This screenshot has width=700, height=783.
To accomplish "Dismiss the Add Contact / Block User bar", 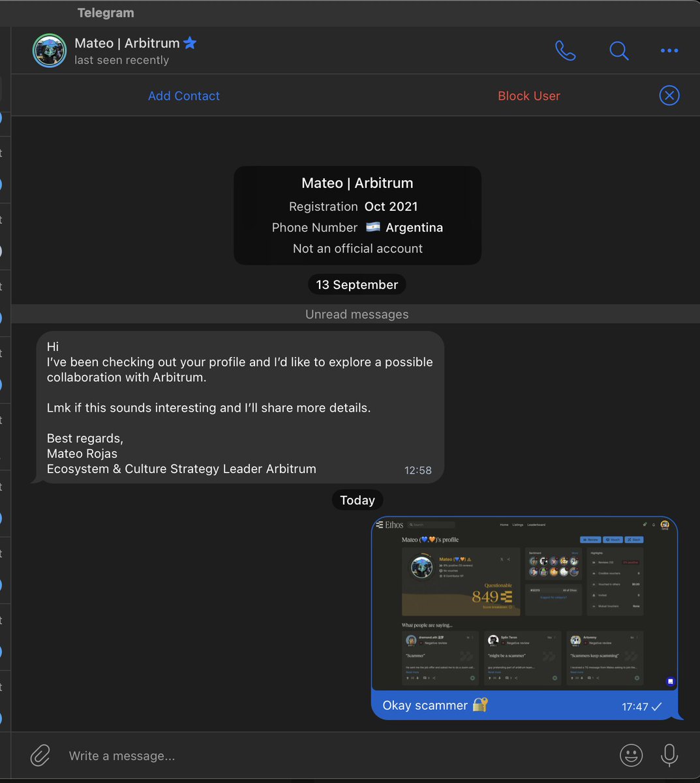I will pyautogui.click(x=669, y=95).
